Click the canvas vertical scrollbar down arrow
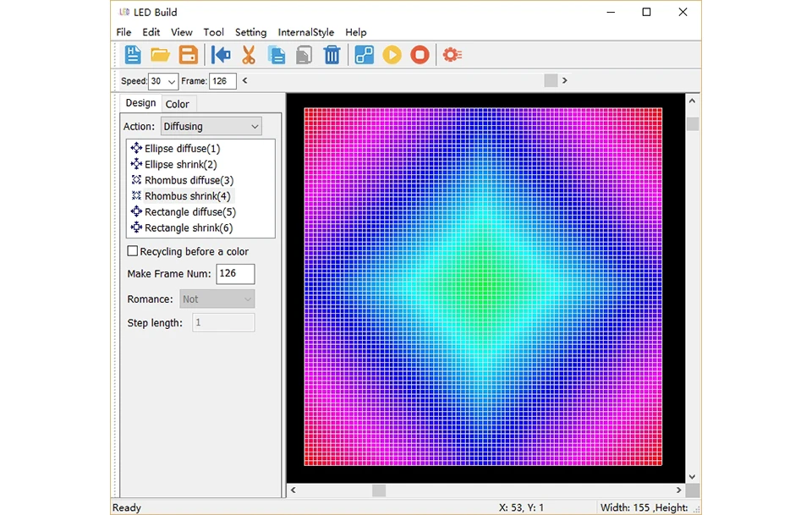Screen dimensions: 812x515 click(x=692, y=477)
